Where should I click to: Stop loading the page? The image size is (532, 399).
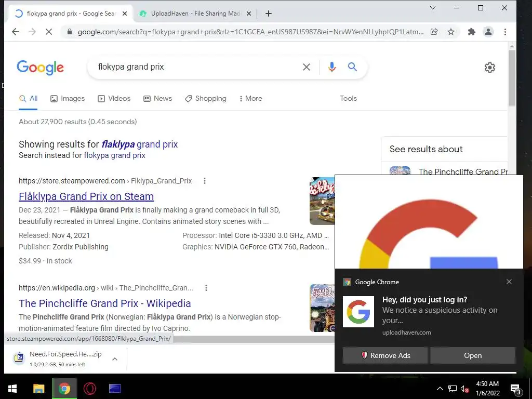coord(48,32)
